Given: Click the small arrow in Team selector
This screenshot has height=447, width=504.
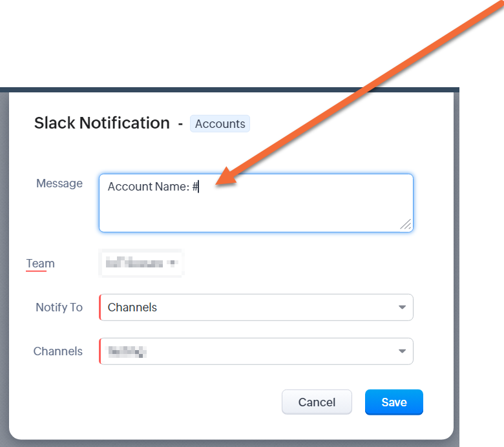Looking at the screenshot, I should (x=173, y=263).
